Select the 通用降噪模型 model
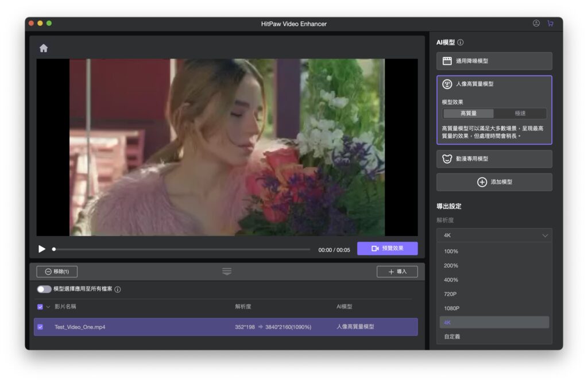 pos(494,61)
